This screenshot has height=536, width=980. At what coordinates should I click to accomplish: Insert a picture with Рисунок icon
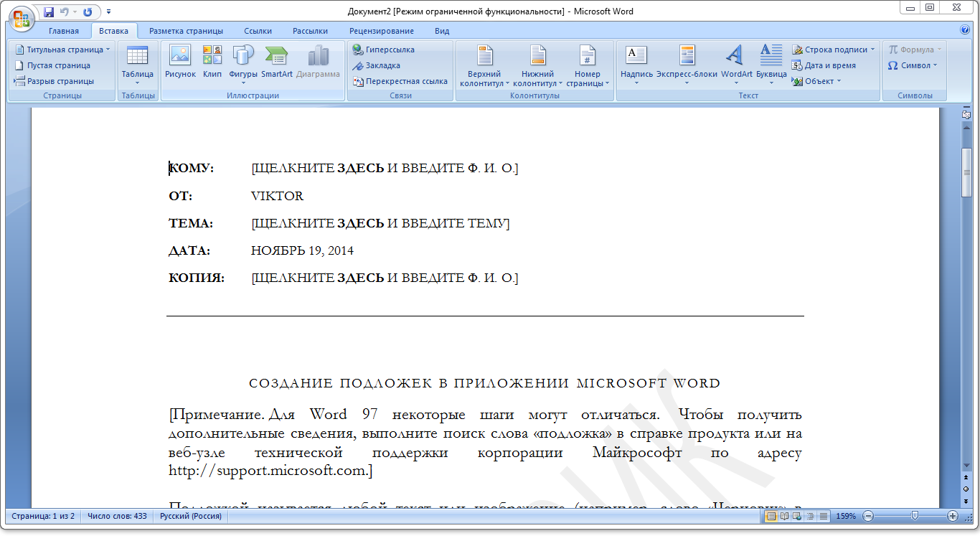180,62
